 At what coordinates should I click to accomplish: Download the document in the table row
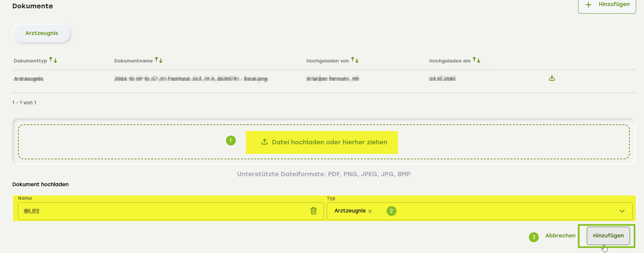(552, 78)
